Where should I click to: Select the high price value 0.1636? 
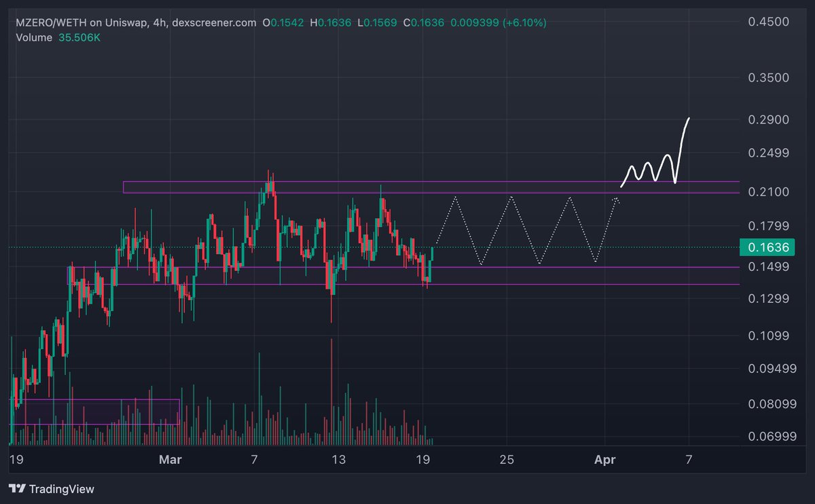(336, 22)
